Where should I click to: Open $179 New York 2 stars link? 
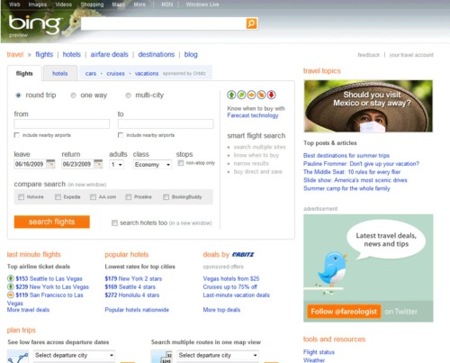[x=133, y=278]
